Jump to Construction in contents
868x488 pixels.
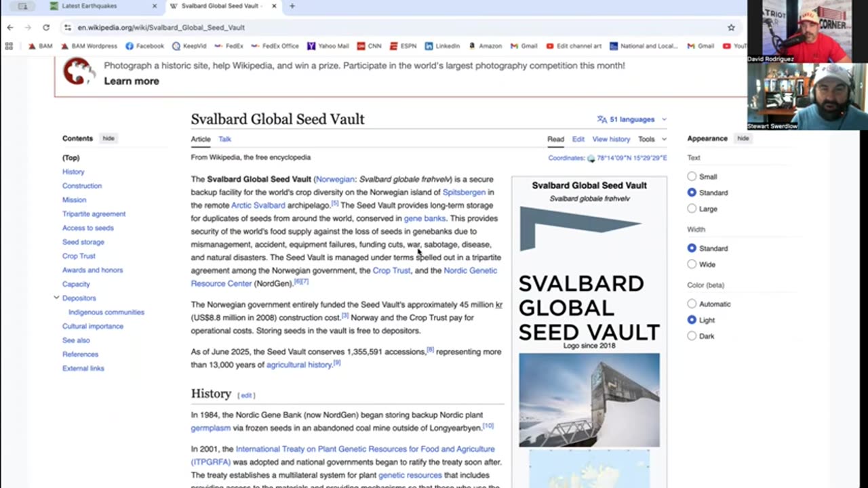82,186
